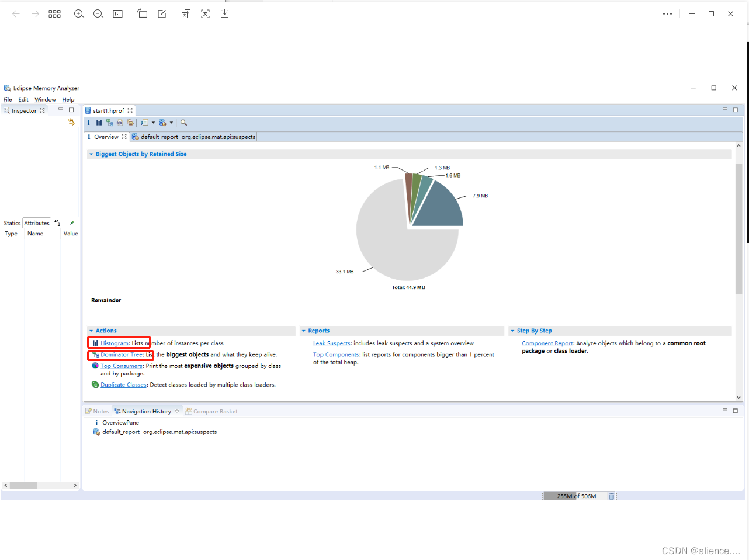Click the heap status 255M of 506M bar
The image size is (749, 560).
tap(577, 496)
